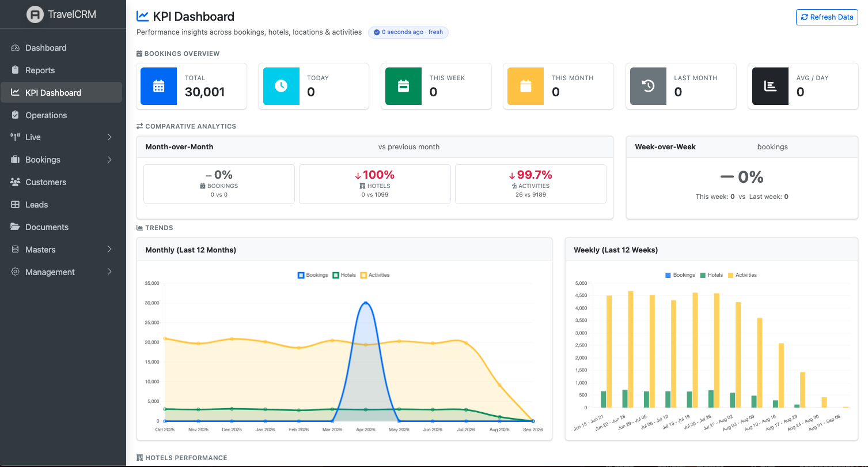Expand the Live submenu chevron
Viewport: 868px width, 467px height.
[109, 137]
